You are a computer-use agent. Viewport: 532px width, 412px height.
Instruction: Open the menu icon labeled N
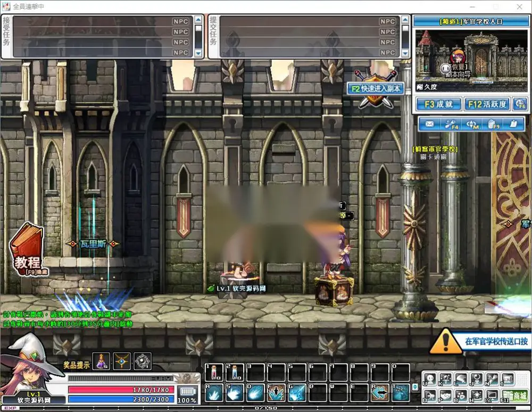pyautogui.click(x=492, y=380)
